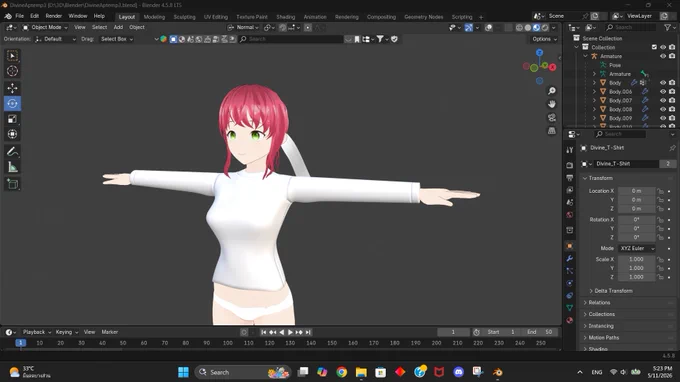Jump to the timeline end frame
The height and width of the screenshot is (382, 680).
point(308,332)
